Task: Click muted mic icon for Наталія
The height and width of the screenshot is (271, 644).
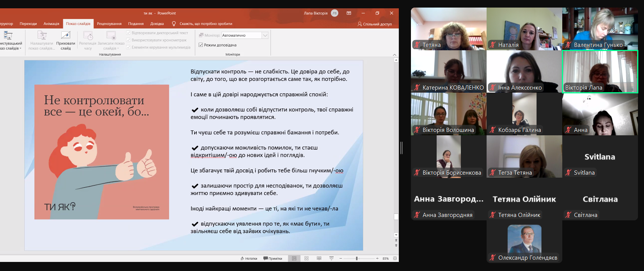Action: [492, 45]
